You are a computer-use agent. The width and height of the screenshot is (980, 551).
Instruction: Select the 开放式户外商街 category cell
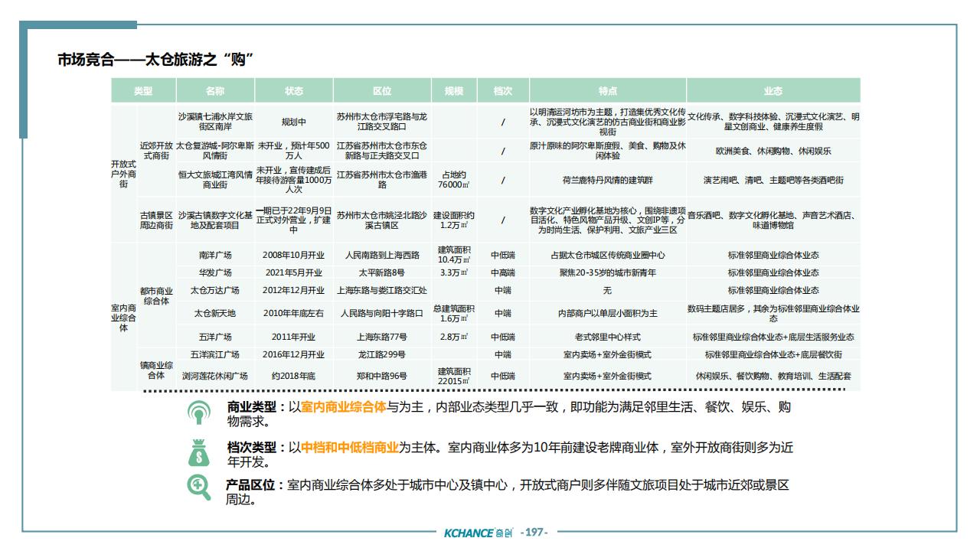(124, 174)
